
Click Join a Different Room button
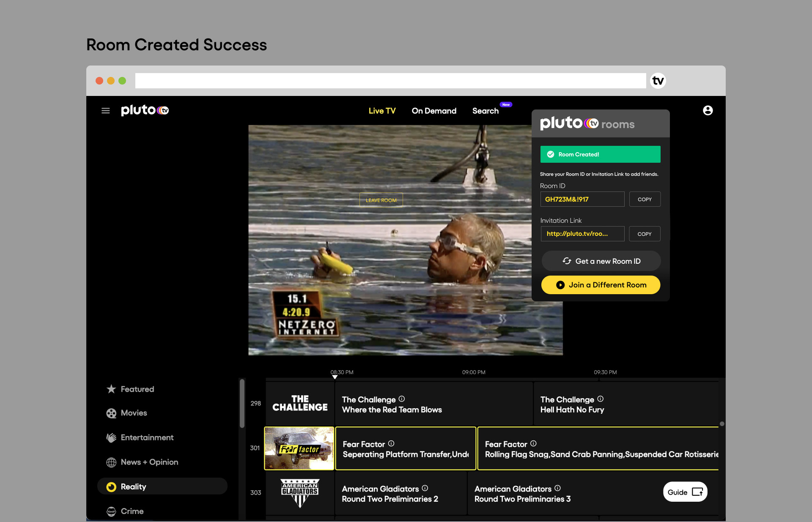[x=601, y=285]
